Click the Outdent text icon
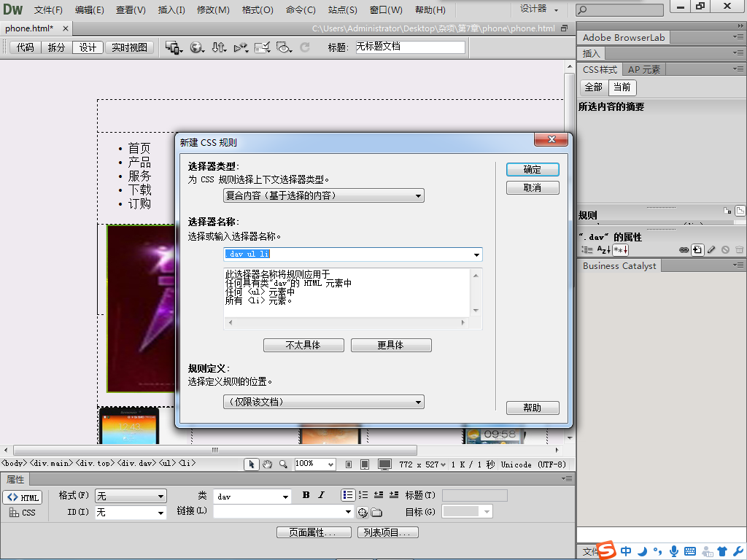 point(379,495)
